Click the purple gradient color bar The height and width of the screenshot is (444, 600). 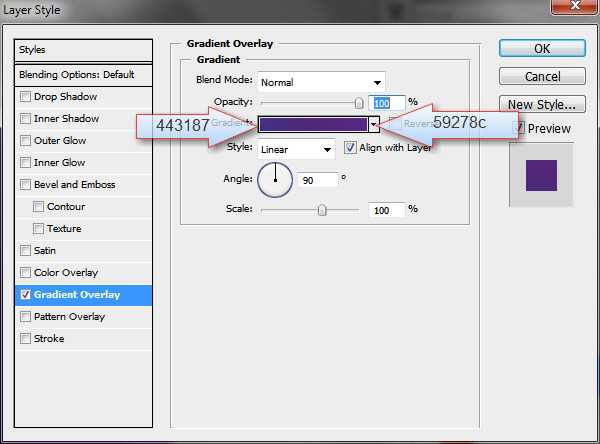click(x=313, y=125)
